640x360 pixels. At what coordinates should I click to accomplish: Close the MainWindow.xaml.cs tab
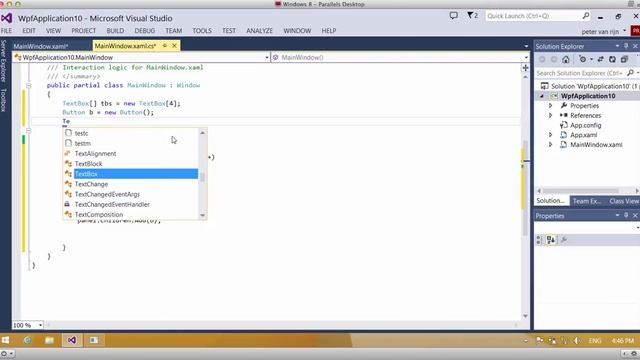(174, 46)
